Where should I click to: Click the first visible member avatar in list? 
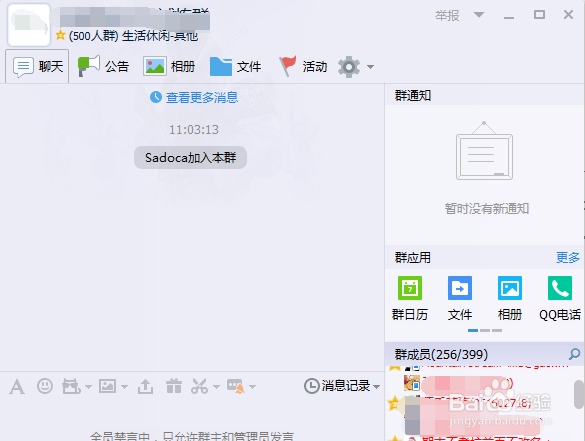412,383
